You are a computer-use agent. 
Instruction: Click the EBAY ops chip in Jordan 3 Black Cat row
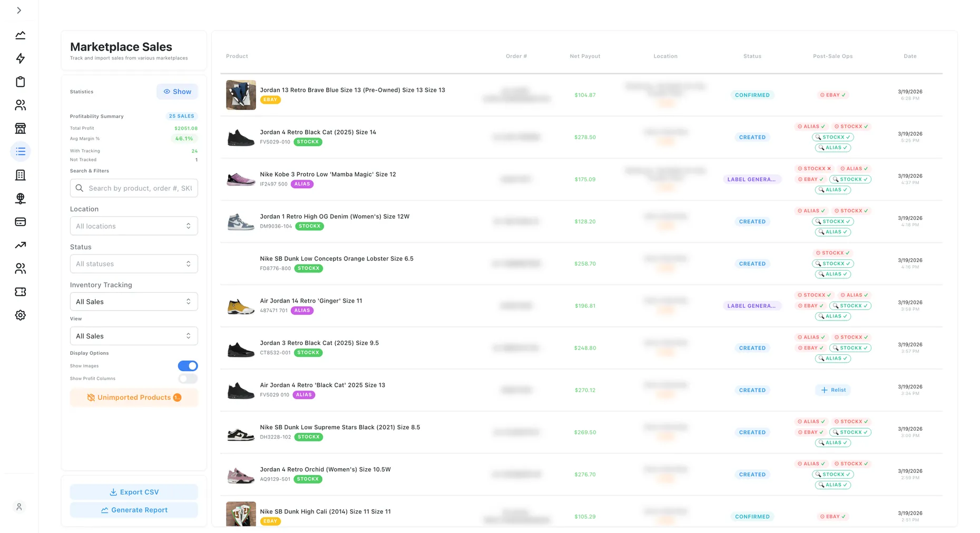click(x=810, y=348)
